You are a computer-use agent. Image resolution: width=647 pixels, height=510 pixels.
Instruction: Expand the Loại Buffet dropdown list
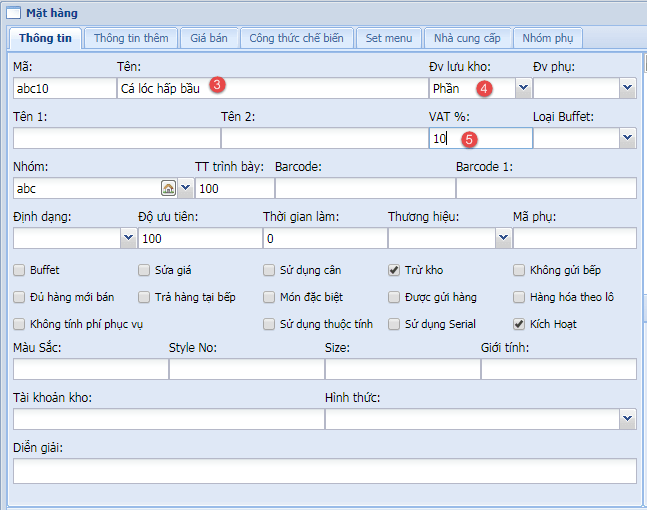628,138
